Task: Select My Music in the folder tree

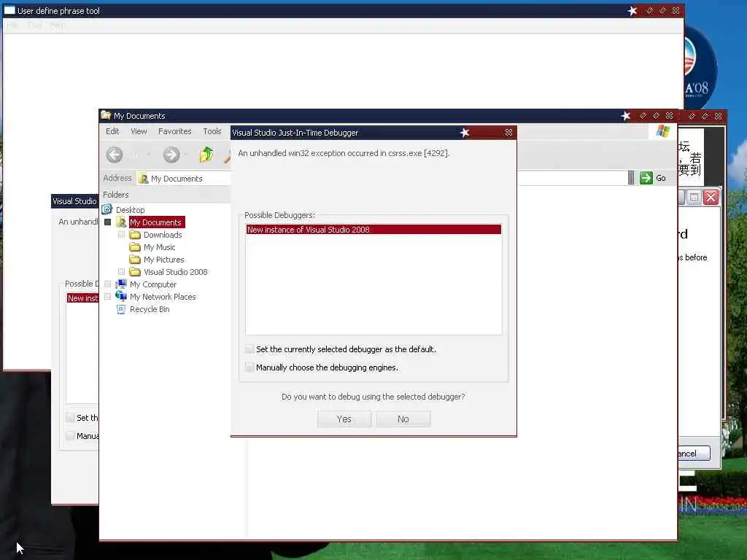Action: pyautogui.click(x=160, y=247)
